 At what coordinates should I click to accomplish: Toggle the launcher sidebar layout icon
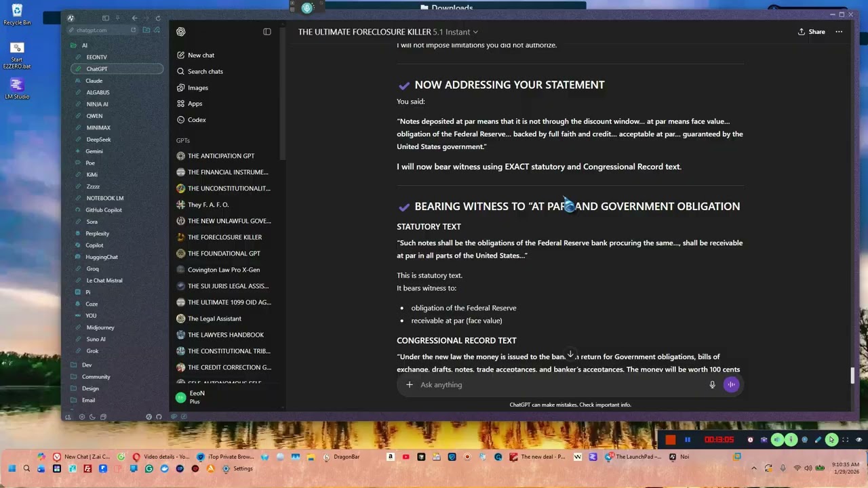coord(105,18)
